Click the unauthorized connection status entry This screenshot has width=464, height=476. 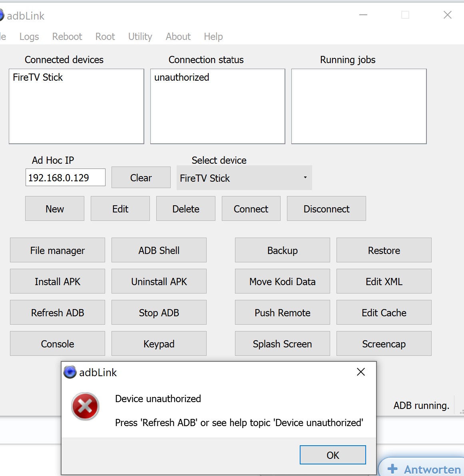182,77
